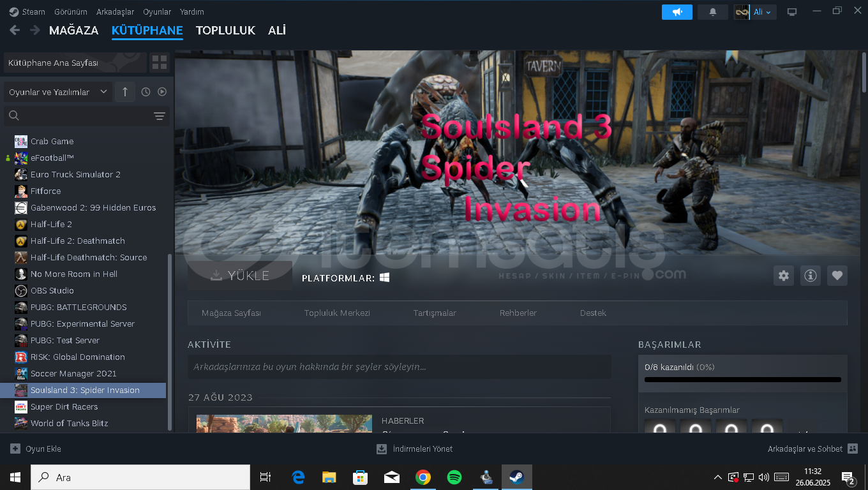The height and width of the screenshot is (490, 868).
Task: Open Microsoft Edge from the taskbar
Action: (298, 477)
